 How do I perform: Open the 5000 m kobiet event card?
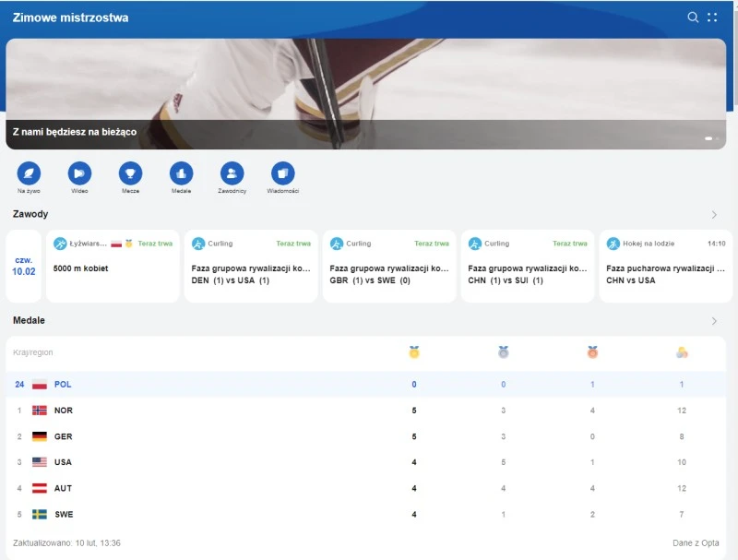point(112,267)
